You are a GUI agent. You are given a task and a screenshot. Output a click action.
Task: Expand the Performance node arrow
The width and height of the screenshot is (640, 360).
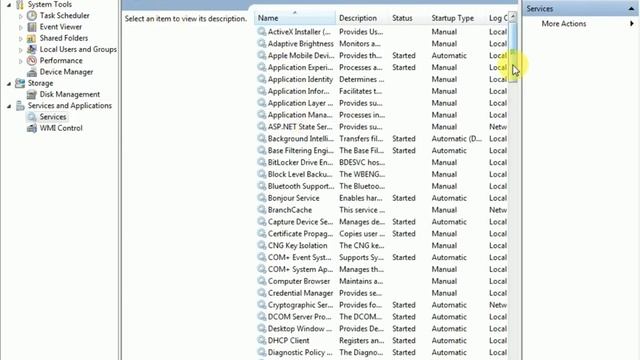point(21,61)
